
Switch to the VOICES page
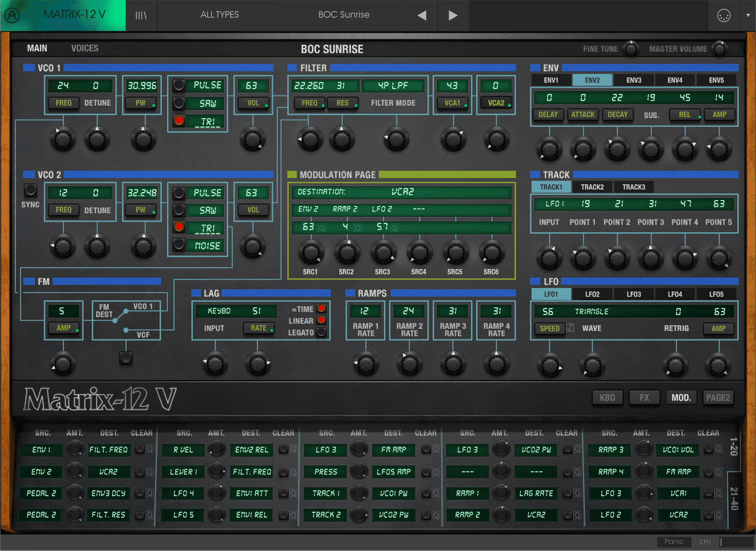pos(85,48)
